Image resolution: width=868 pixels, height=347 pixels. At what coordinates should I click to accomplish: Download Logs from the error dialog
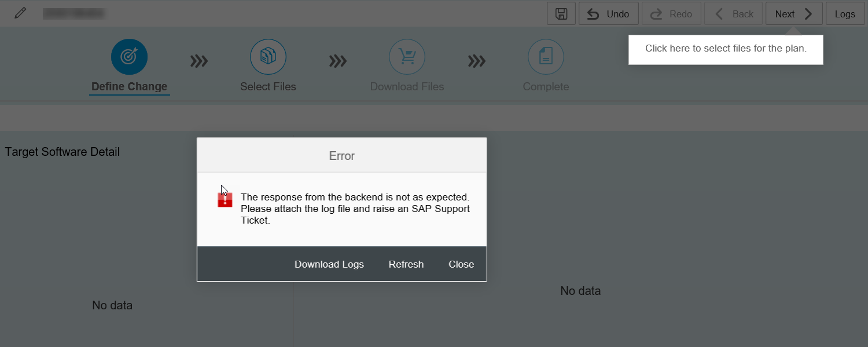tap(329, 264)
